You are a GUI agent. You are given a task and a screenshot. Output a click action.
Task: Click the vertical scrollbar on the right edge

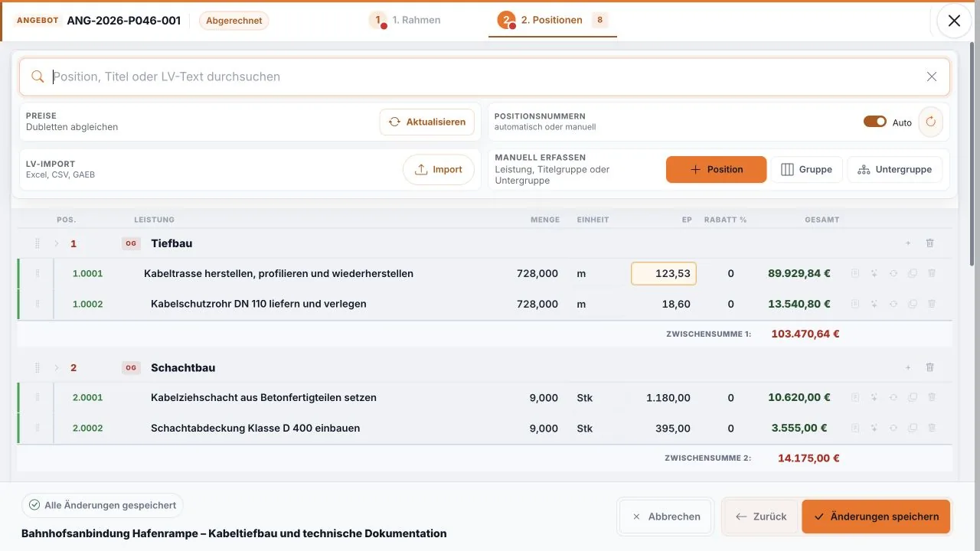[x=972, y=153]
